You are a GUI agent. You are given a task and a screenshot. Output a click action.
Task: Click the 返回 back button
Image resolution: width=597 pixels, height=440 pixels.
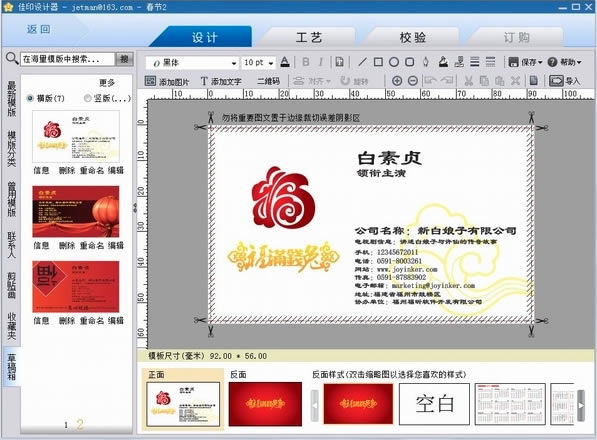[x=38, y=29]
